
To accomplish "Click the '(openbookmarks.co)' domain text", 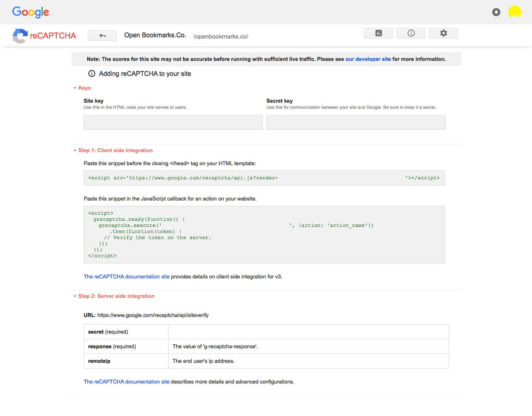I will [x=221, y=37].
